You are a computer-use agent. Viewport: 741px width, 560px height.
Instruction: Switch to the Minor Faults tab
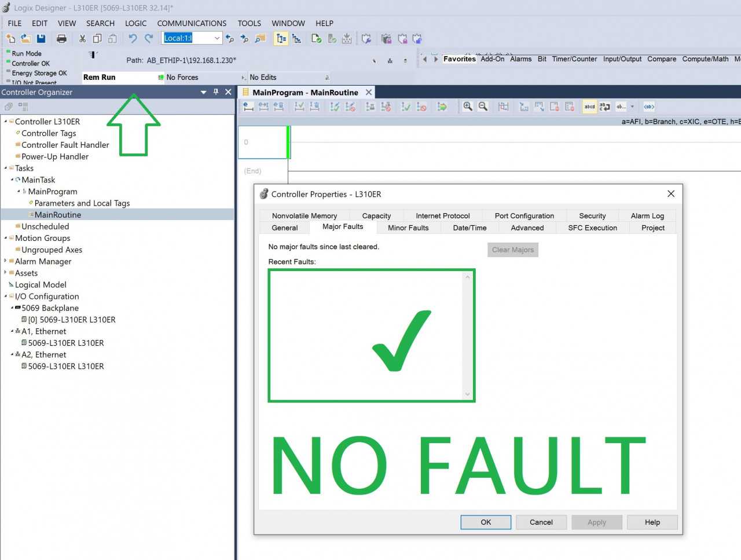408,228
